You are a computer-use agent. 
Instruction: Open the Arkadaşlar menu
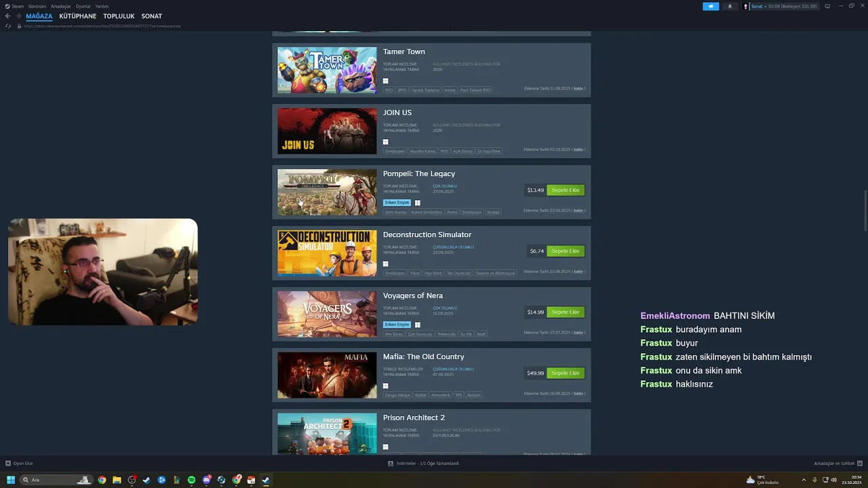coord(61,6)
